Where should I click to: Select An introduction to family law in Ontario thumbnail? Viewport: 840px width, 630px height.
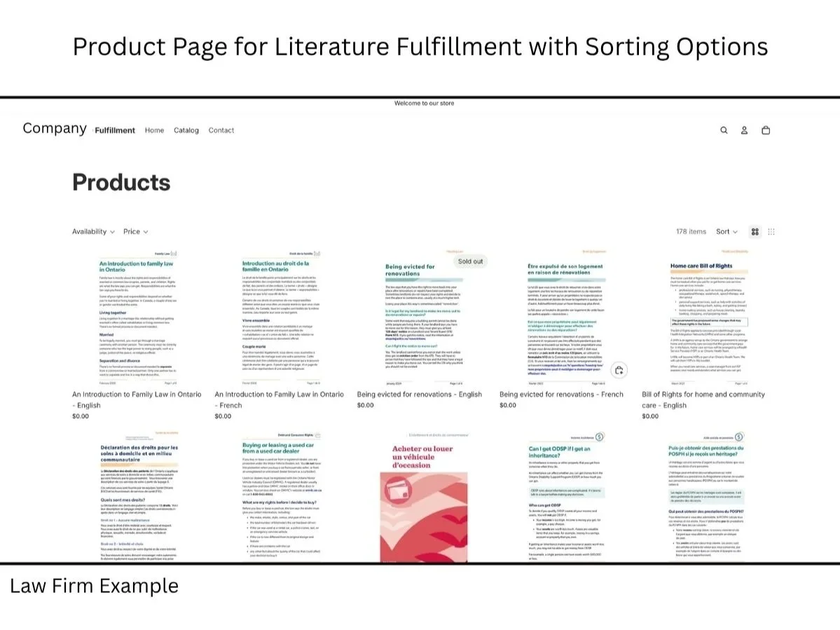tap(138, 317)
